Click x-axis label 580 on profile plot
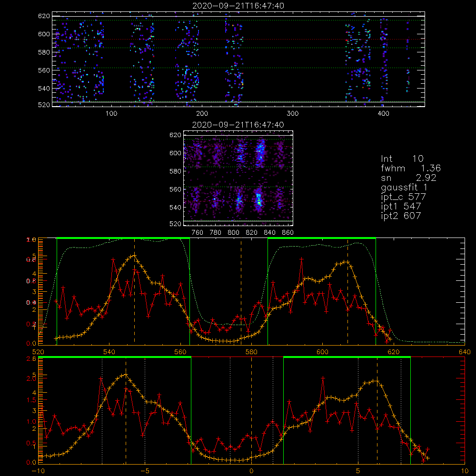476x476 pixels. [251, 352]
